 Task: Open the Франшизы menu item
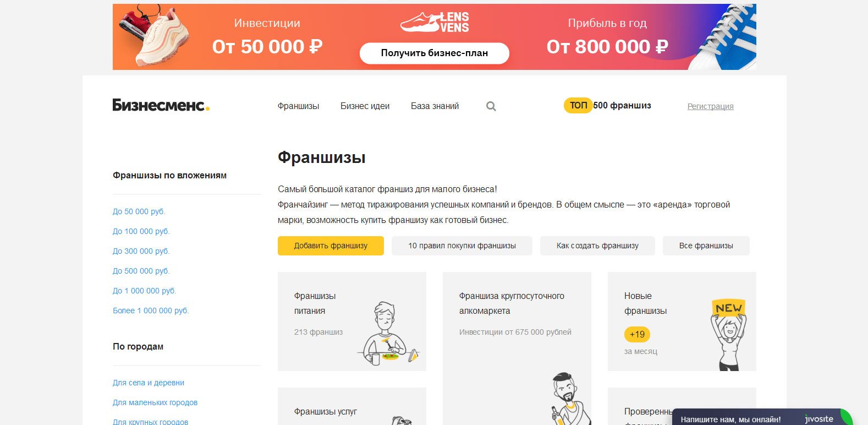298,106
